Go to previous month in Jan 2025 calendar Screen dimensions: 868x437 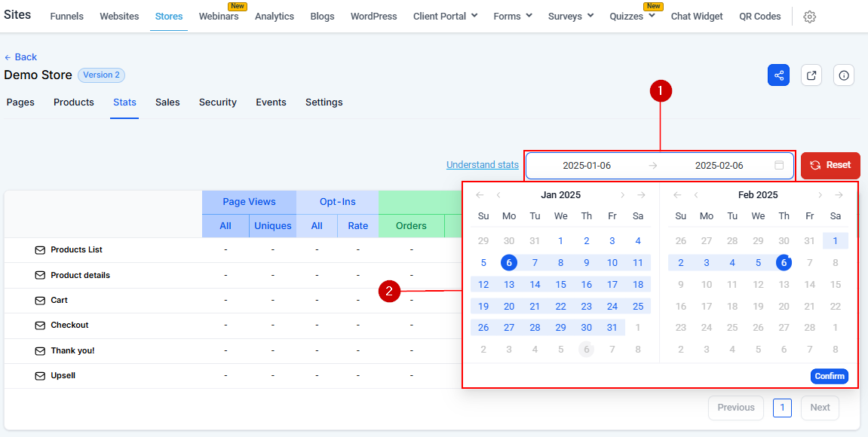(x=498, y=194)
